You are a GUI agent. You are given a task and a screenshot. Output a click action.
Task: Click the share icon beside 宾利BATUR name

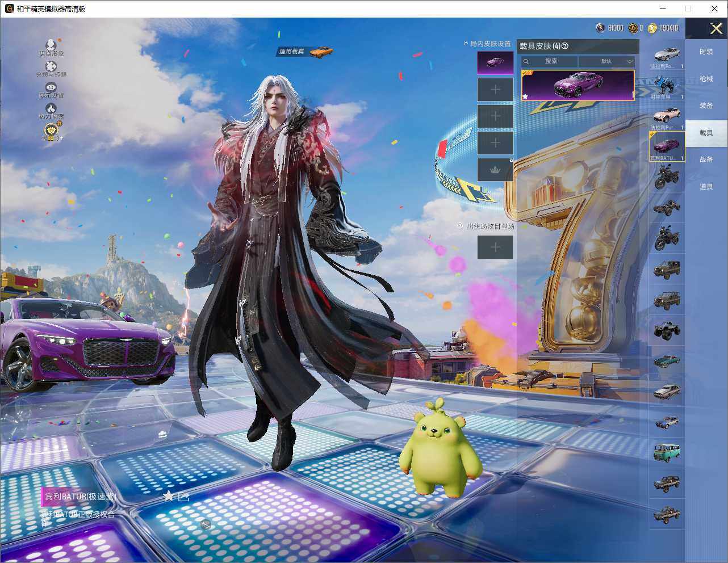tap(183, 497)
